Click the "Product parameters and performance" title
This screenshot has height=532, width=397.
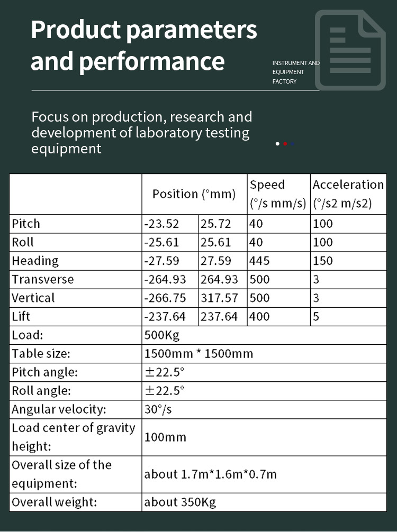click(144, 45)
